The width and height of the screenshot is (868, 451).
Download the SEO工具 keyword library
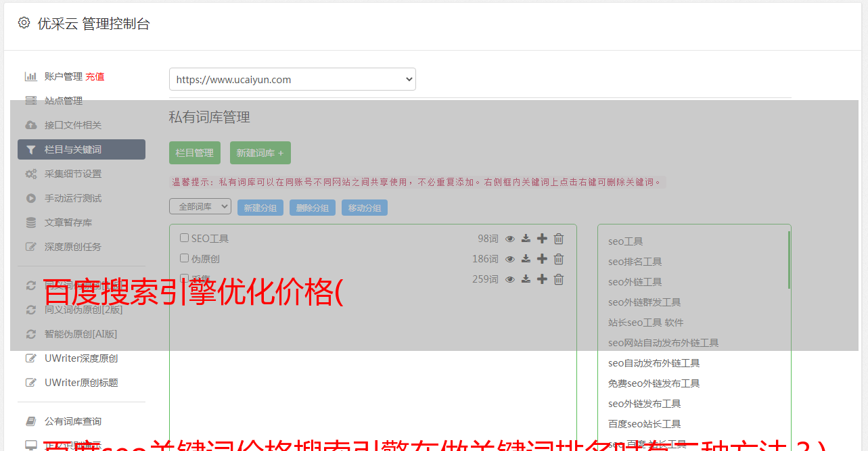[x=526, y=239]
